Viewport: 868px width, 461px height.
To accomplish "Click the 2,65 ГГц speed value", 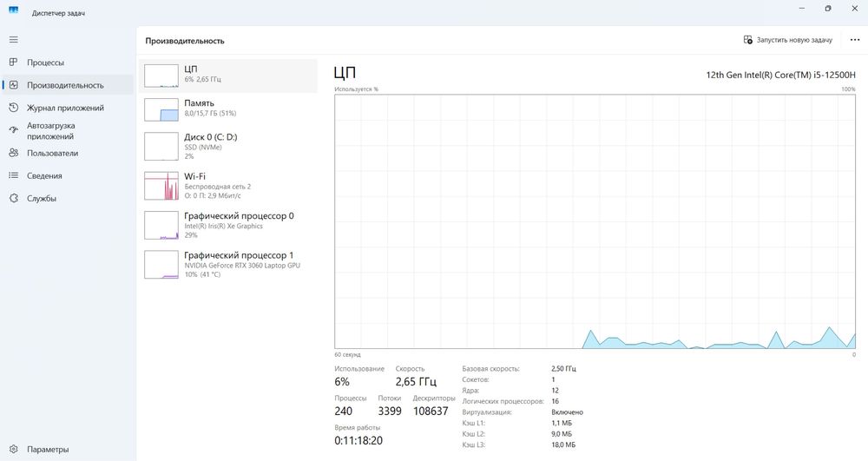I will click(x=416, y=381).
